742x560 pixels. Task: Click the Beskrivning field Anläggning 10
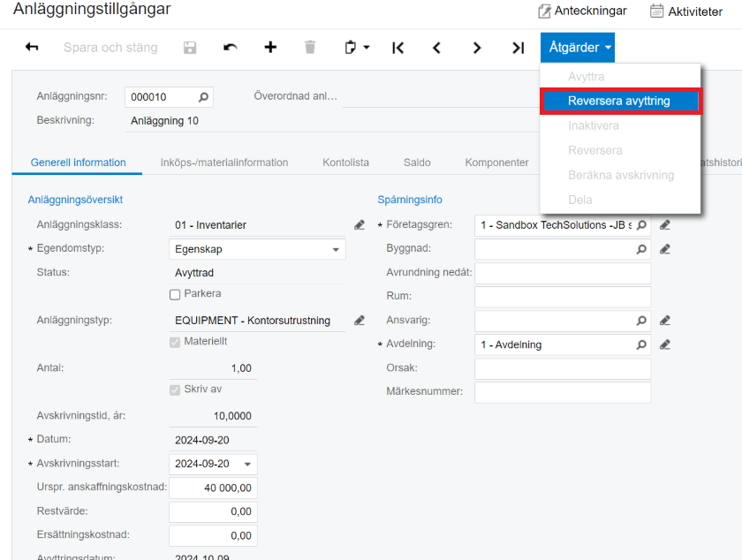331,121
